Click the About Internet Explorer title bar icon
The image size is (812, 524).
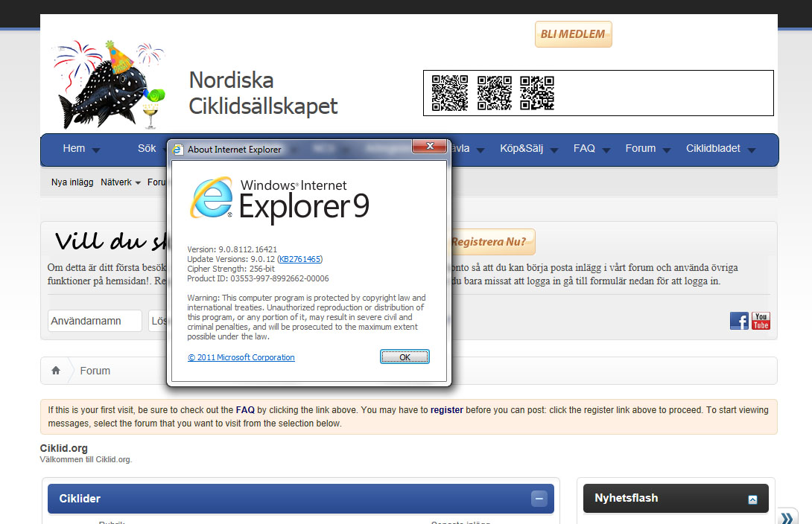(x=177, y=150)
